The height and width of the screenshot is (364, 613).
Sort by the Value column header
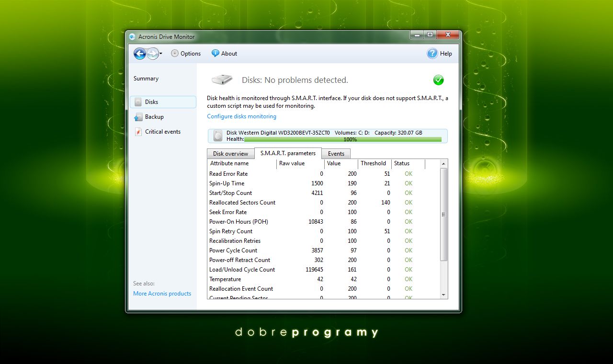coord(341,163)
